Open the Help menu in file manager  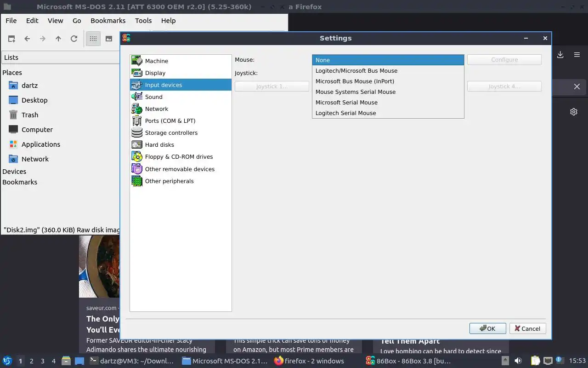tap(168, 21)
